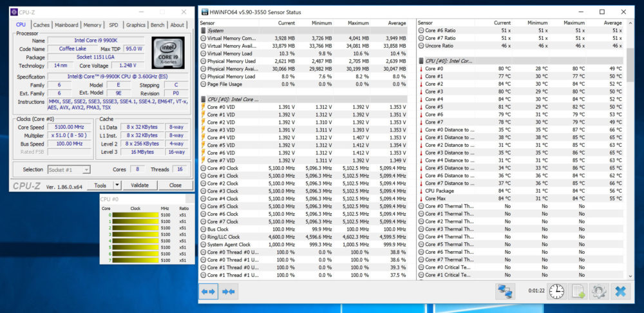Click the core 0 clock bar in CPU #0 window

[135, 215]
